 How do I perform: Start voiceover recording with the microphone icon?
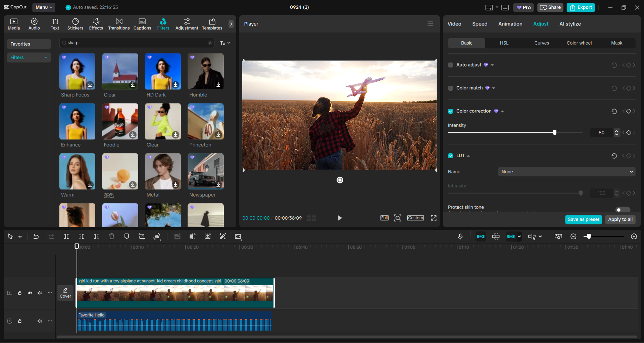click(x=460, y=237)
